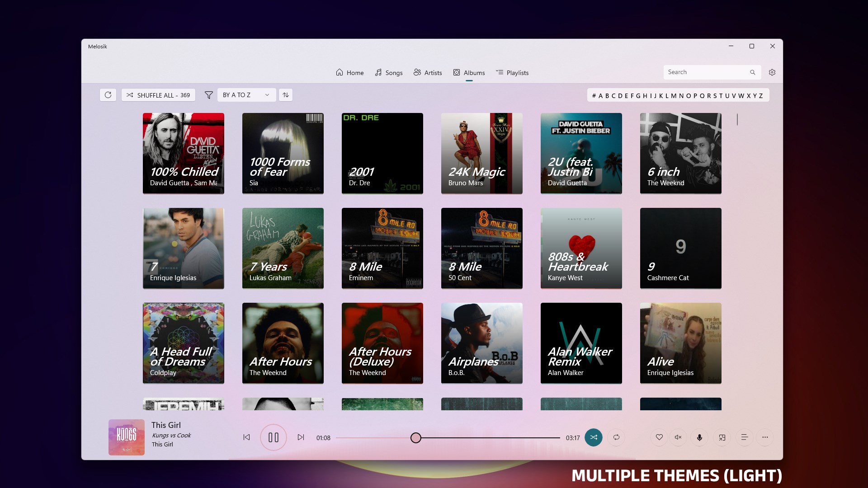Open the Artists tab

pyautogui.click(x=428, y=73)
